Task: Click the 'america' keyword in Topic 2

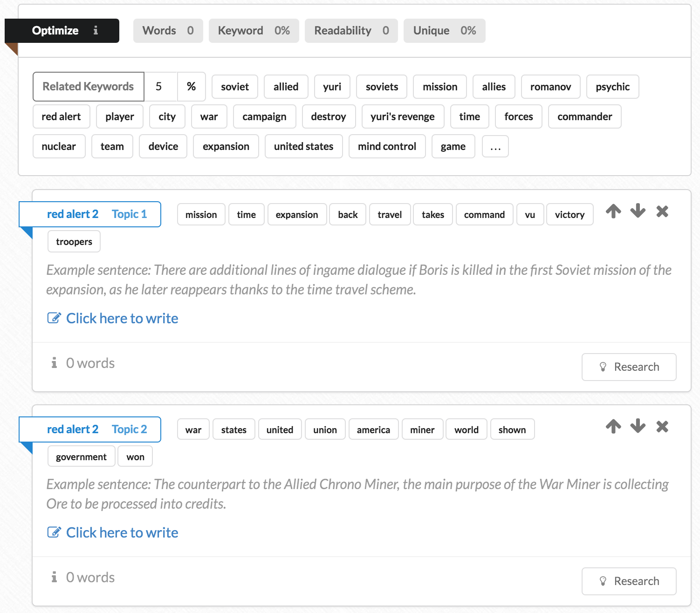Action: 373,429
